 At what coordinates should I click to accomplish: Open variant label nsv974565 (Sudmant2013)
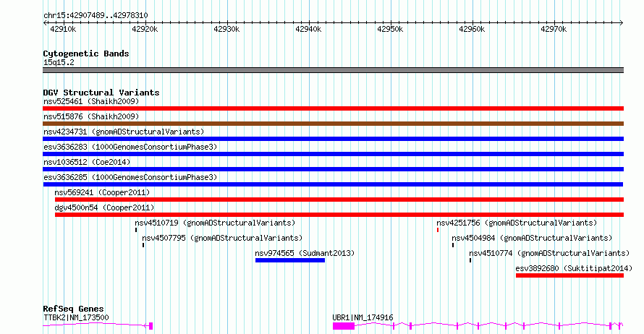305,253
